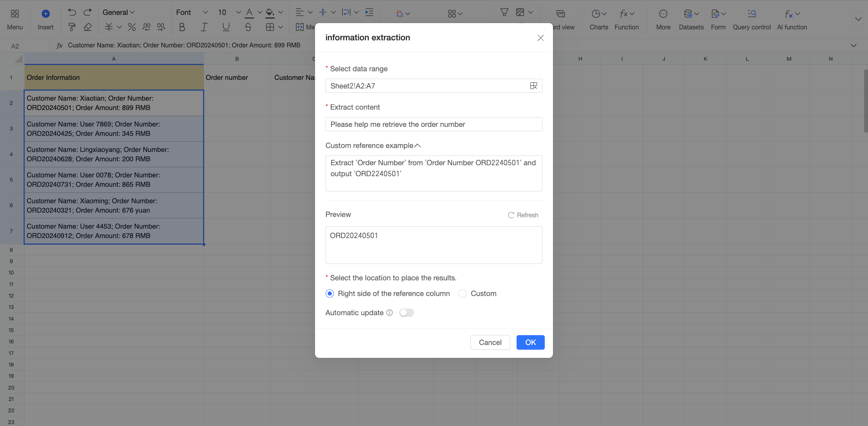
Task: Open the General number format dropdown
Action: 119,12
